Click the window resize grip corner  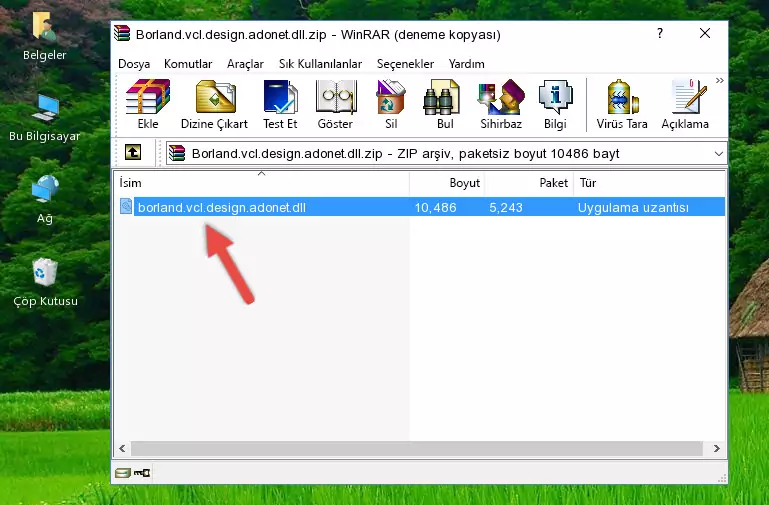coord(722,479)
